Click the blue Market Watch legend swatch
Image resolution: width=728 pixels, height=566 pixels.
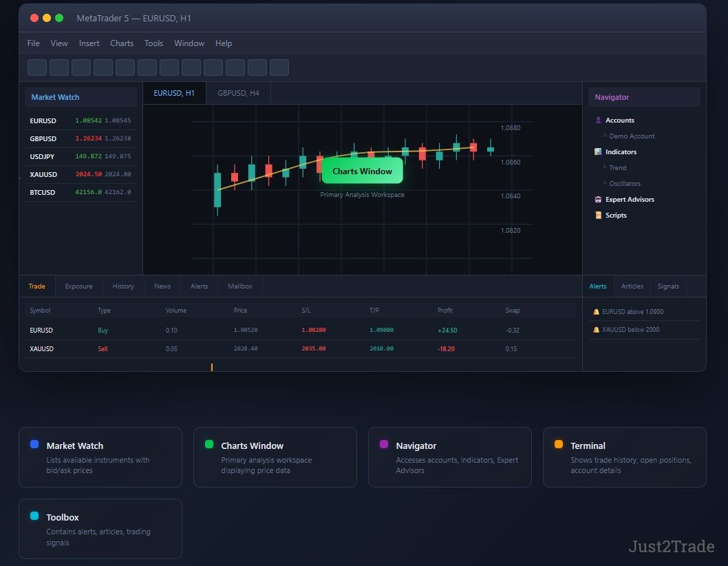click(x=34, y=445)
